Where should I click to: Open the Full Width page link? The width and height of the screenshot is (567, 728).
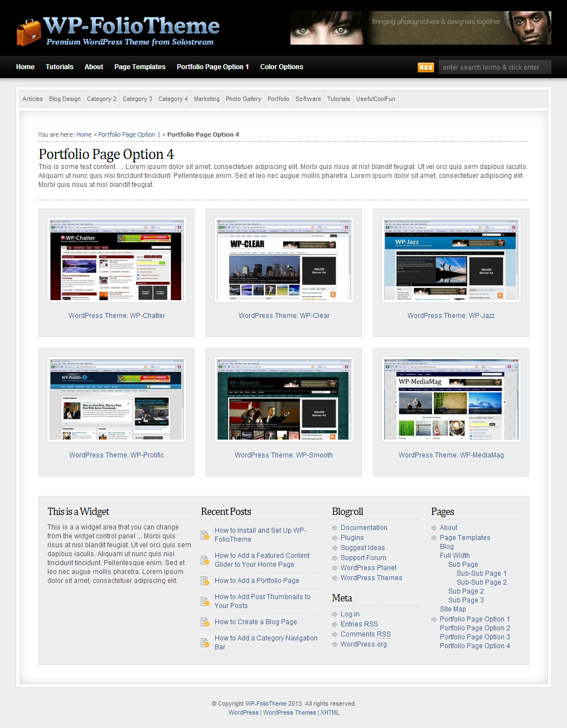tap(455, 556)
